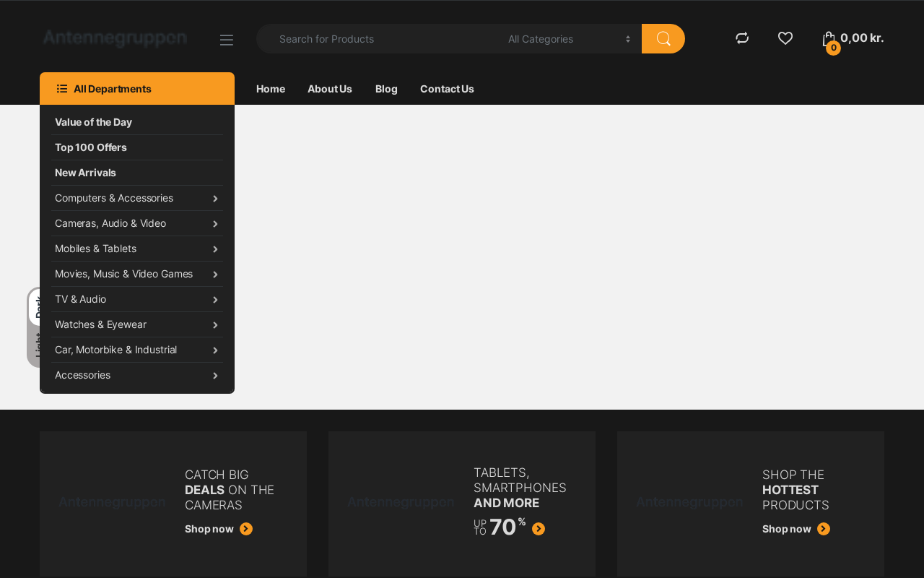
Task: Click the orange search magnifier button
Action: point(663,39)
